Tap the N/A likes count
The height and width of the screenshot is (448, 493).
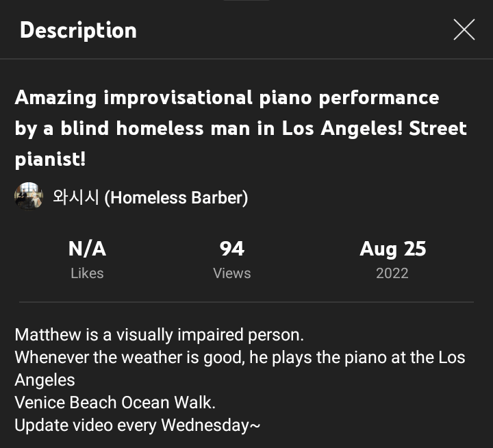tap(87, 249)
